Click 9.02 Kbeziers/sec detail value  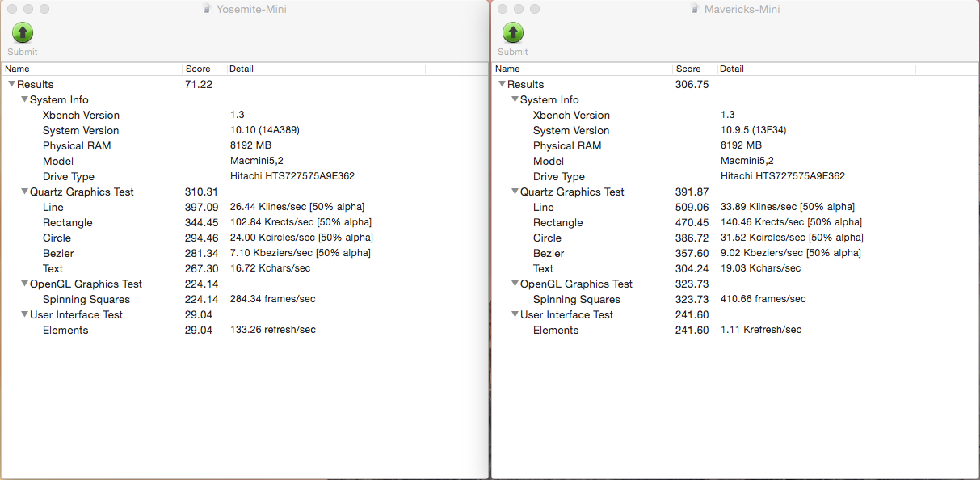(x=791, y=253)
